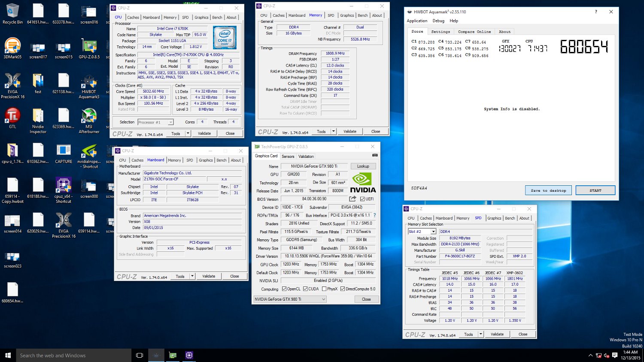Switch to Caches tab in CPU-Z CPU window

click(133, 18)
